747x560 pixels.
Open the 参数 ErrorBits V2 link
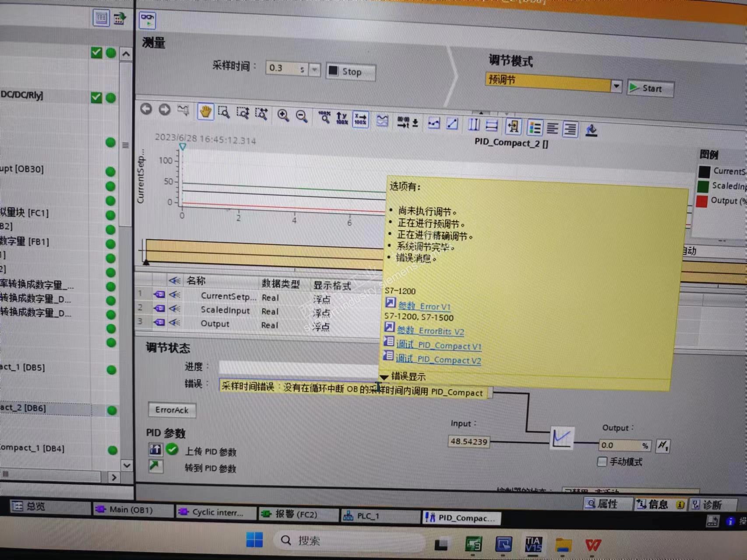[430, 331]
